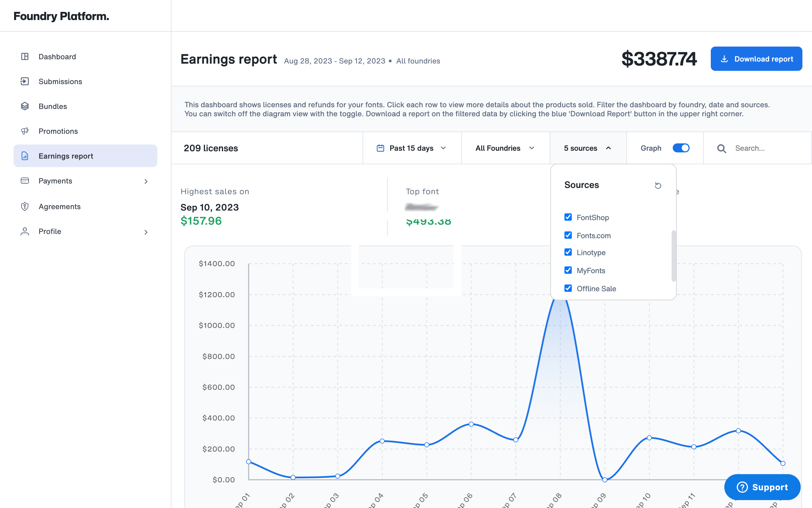Click the $157.96 highest sales amount

coord(201,221)
